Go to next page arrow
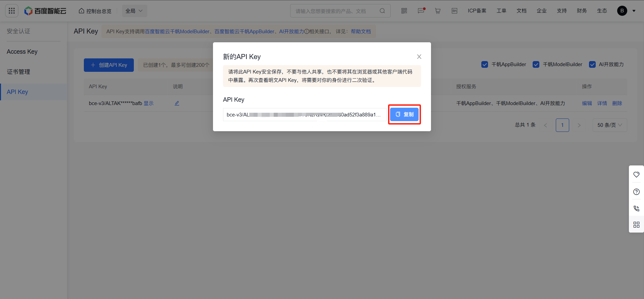This screenshot has width=644, height=299. [579, 125]
